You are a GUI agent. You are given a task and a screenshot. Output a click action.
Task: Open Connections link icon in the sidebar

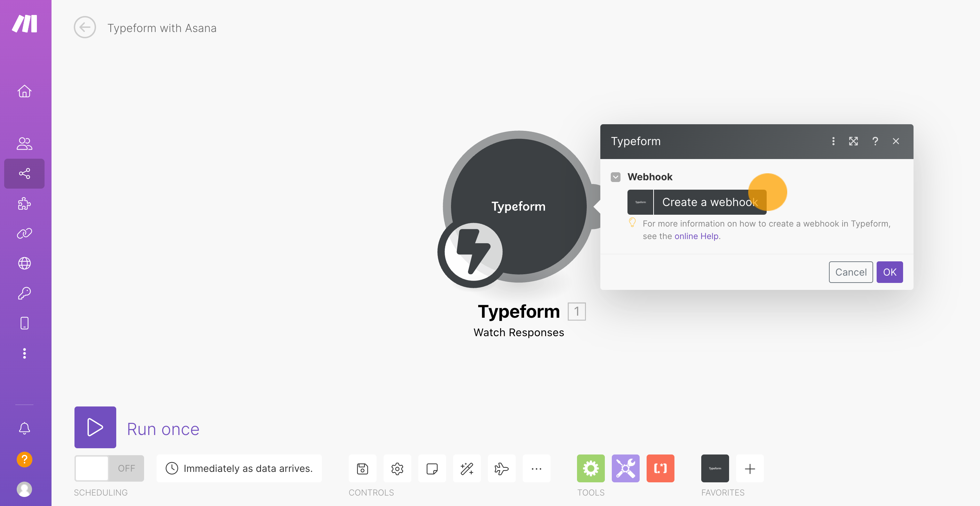coord(24,233)
